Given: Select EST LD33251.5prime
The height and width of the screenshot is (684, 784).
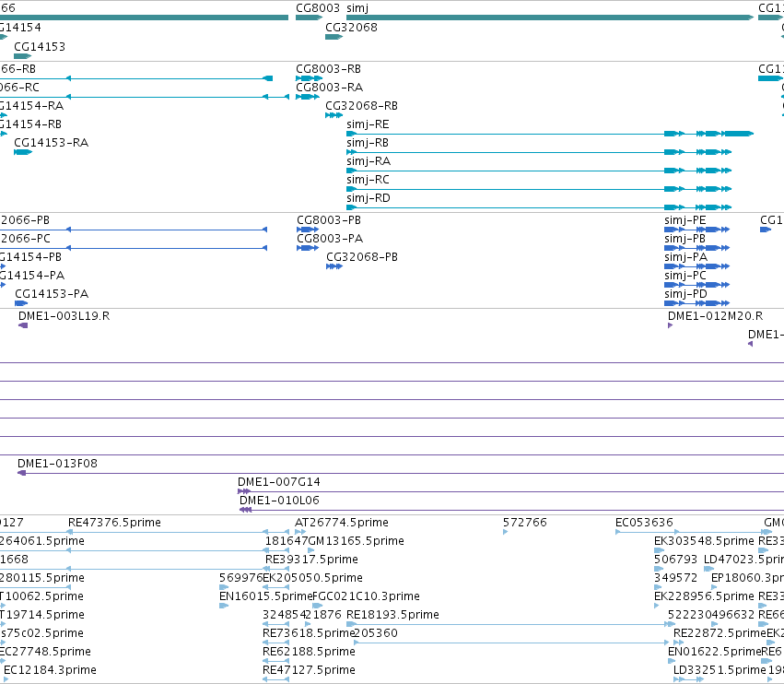Looking at the screenshot, I should coord(688,680).
